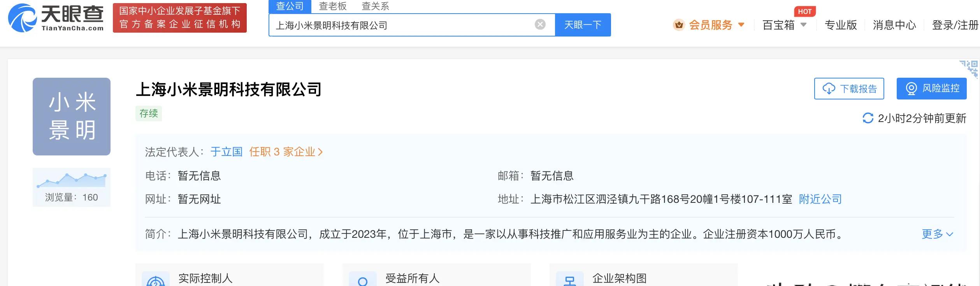Open the QR code corner icon

[x=970, y=69]
